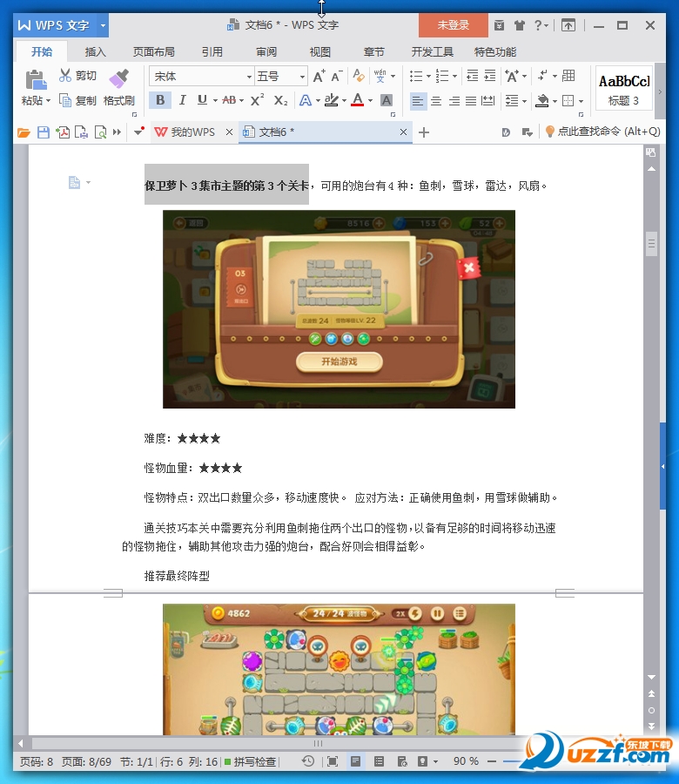This screenshot has height=784, width=679.
Task: Open the font size dropdown 五号
Action: point(302,77)
